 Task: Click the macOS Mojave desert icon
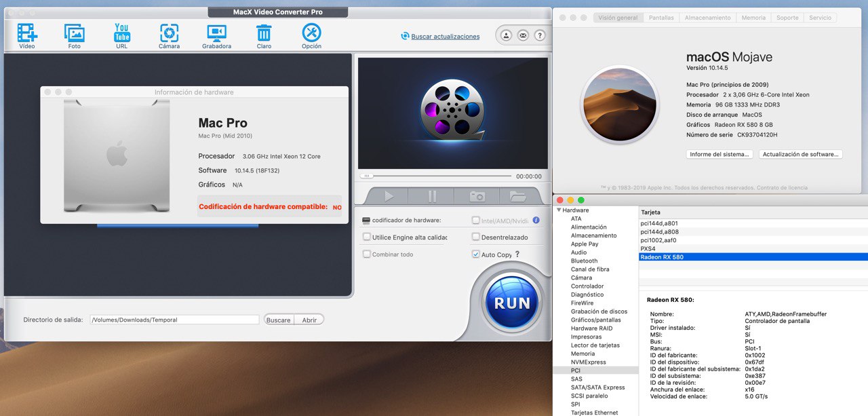point(619,105)
